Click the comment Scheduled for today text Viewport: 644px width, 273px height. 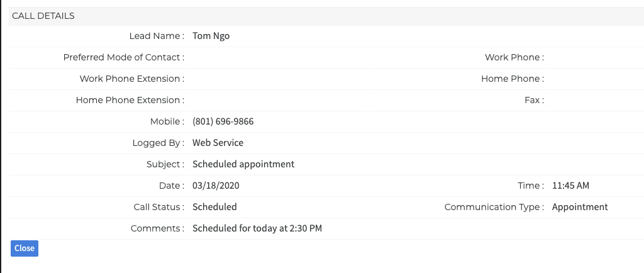257,228
